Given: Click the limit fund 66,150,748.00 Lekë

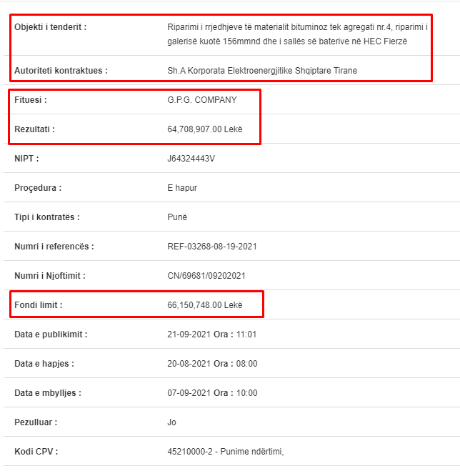Looking at the screenshot, I should click(x=205, y=304).
